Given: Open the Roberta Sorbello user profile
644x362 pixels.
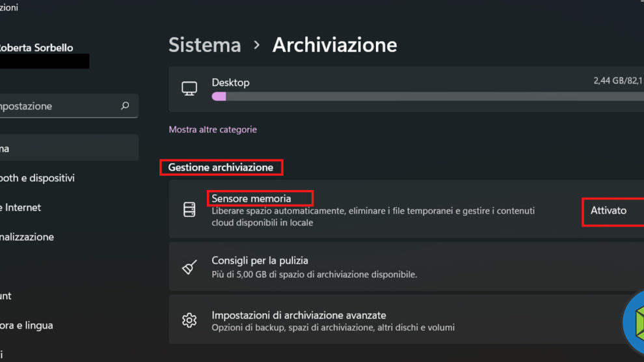Looking at the screenshot, I should [x=36, y=48].
